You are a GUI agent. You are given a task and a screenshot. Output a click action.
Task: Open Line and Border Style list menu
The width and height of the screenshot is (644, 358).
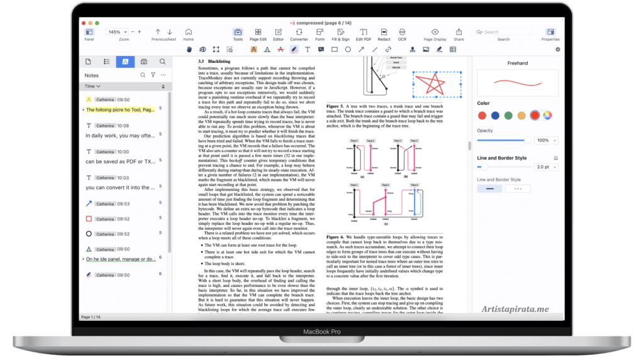pyautogui.click(x=556, y=158)
